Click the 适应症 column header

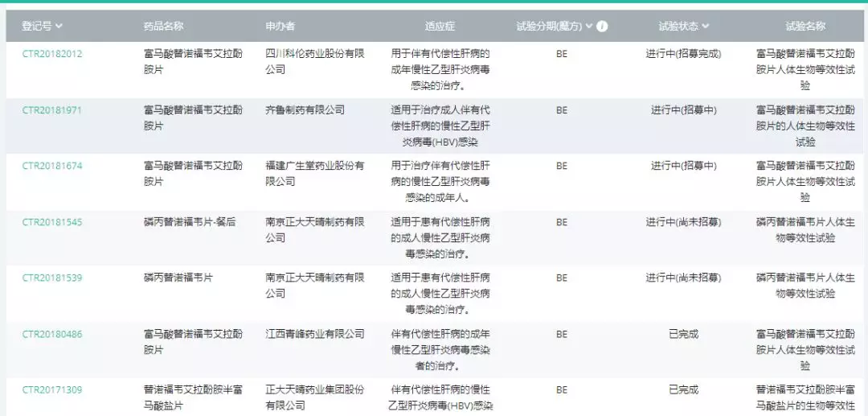point(440,26)
